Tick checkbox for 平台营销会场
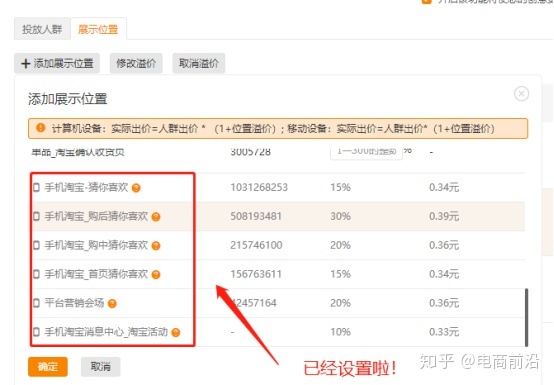 pos(36,303)
